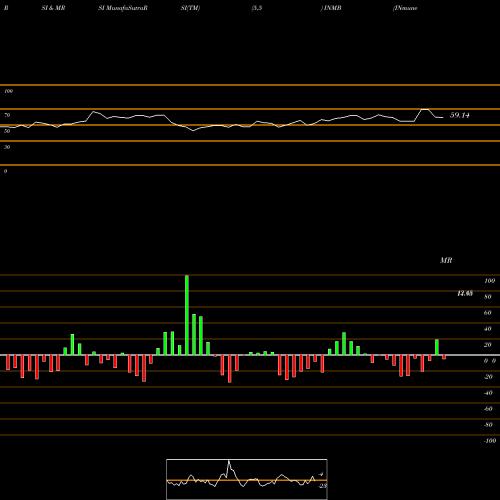The height and width of the screenshot is (500, 500).
Task: Click the 'SI & MR' header text
Action: (x=53, y=8)
